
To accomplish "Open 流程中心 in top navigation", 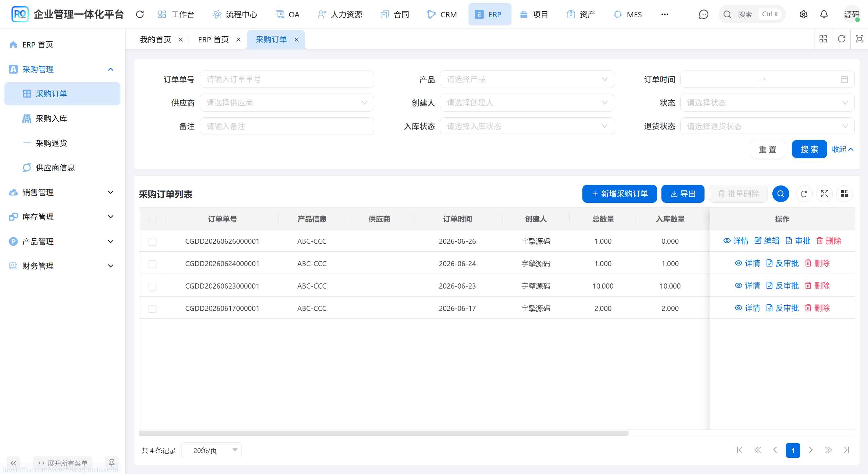I will coord(235,14).
